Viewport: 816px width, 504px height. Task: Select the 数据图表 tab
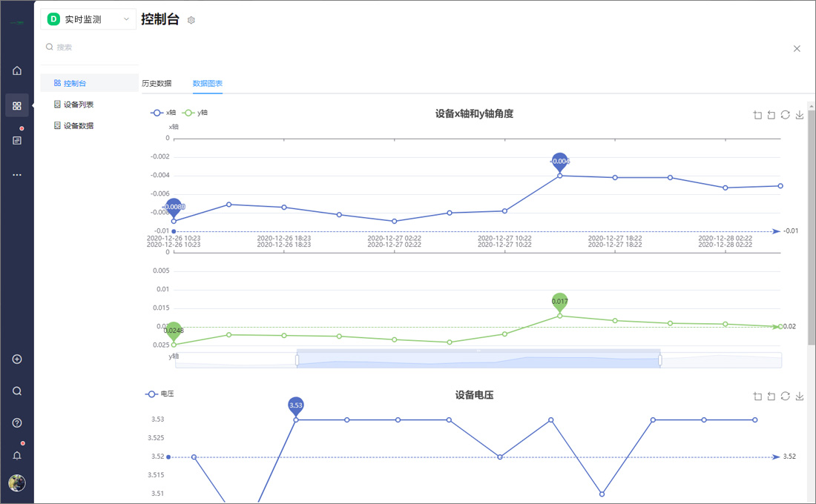pyautogui.click(x=208, y=83)
